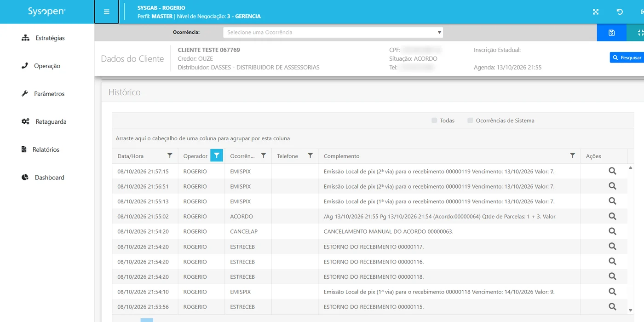View details of the ACORDO row
644x322 pixels.
click(x=612, y=216)
